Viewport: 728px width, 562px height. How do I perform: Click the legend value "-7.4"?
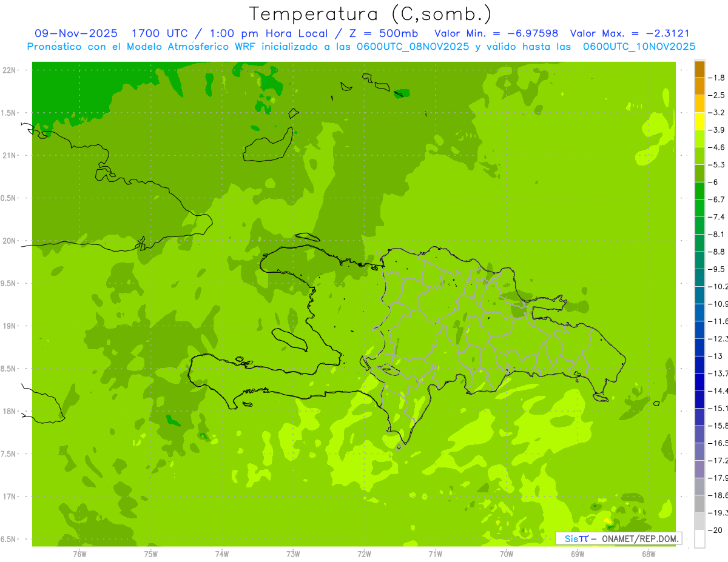pyautogui.click(x=717, y=216)
